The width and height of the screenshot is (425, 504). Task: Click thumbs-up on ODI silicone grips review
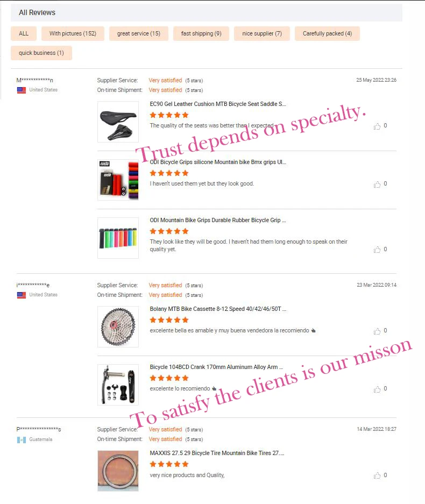click(x=377, y=184)
